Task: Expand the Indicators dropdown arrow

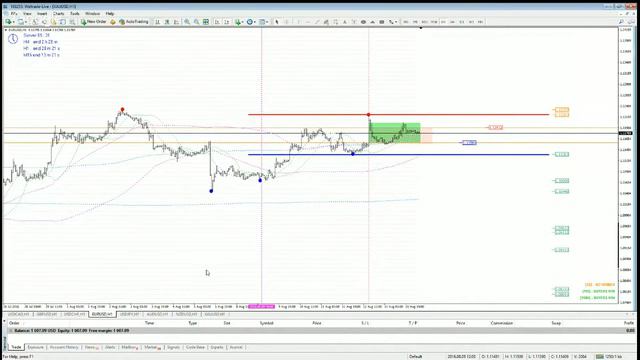Action: click(x=243, y=22)
